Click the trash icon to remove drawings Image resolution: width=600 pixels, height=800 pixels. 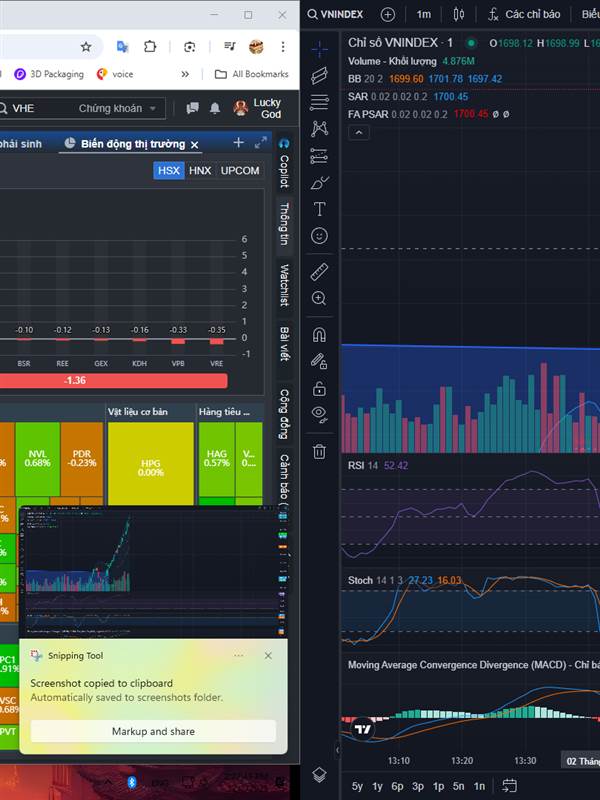pos(319,451)
